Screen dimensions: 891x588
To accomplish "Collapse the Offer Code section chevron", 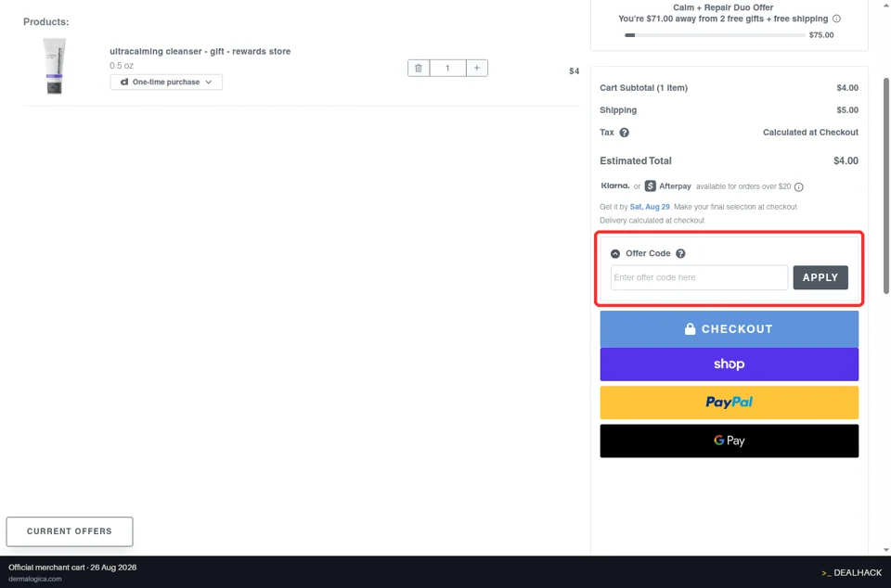I will pos(614,254).
